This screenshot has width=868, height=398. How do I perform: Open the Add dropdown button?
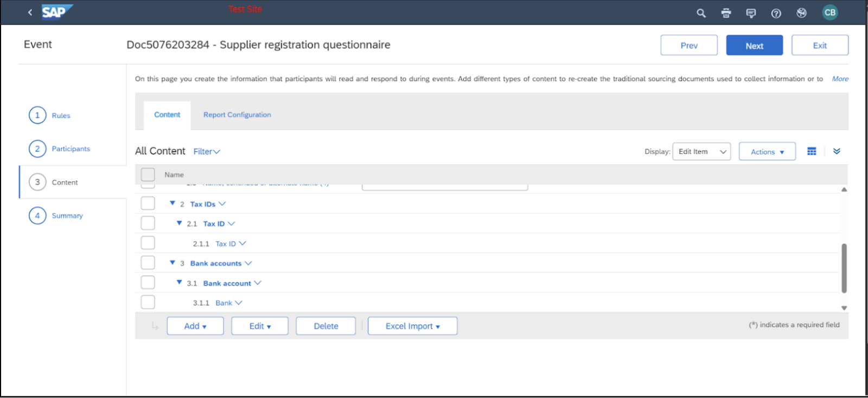click(x=195, y=326)
